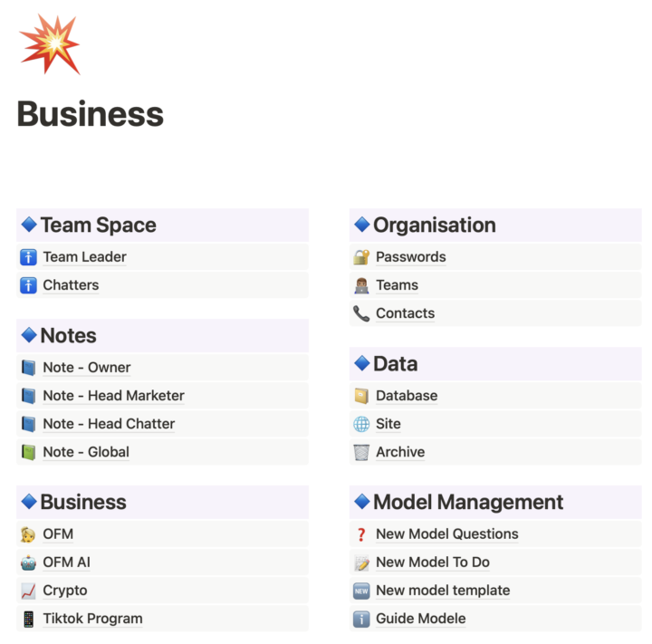652x644 pixels.
Task: Open the Guide Modele page
Action: click(420, 619)
